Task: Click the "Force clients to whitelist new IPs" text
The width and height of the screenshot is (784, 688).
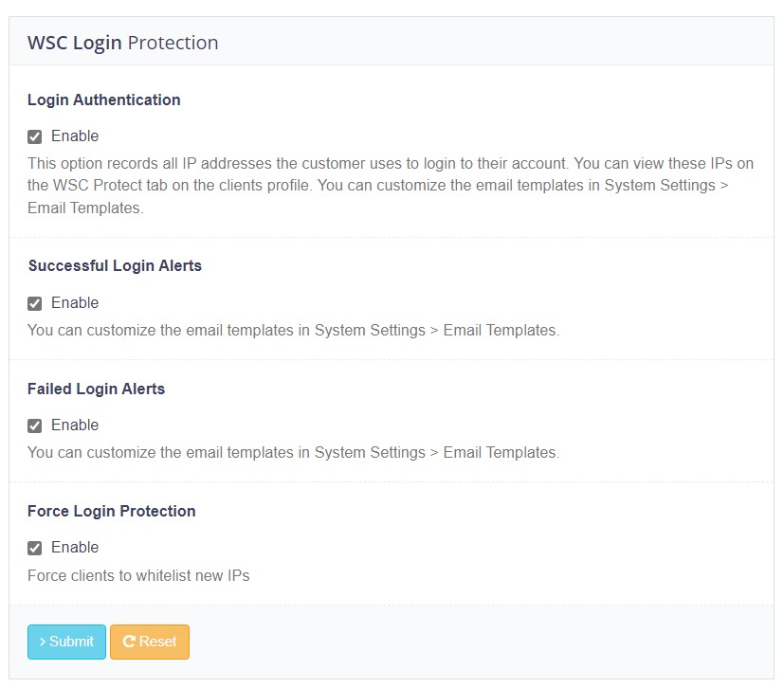Action: 138,575
